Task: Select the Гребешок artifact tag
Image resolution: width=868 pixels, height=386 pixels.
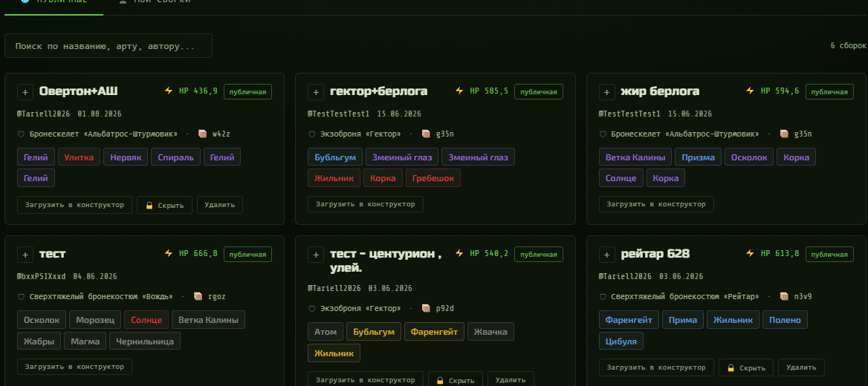Action: click(433, 178)
